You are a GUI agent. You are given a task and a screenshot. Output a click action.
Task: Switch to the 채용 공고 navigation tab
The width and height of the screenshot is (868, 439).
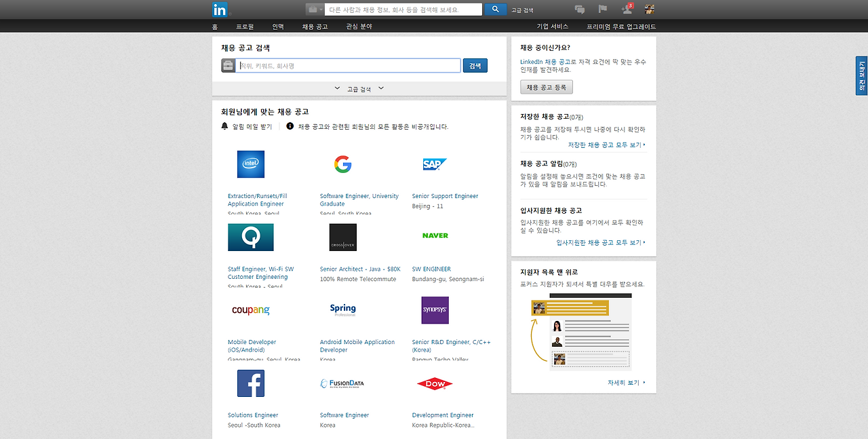pyautogui.click(x=313, y=26)
